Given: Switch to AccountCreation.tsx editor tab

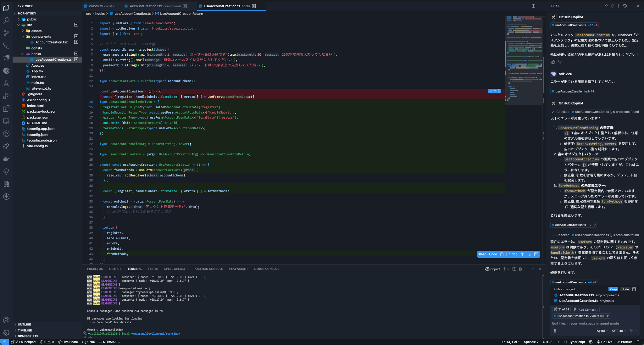Looking at the screenshot, I should click(x=146, y=6).
